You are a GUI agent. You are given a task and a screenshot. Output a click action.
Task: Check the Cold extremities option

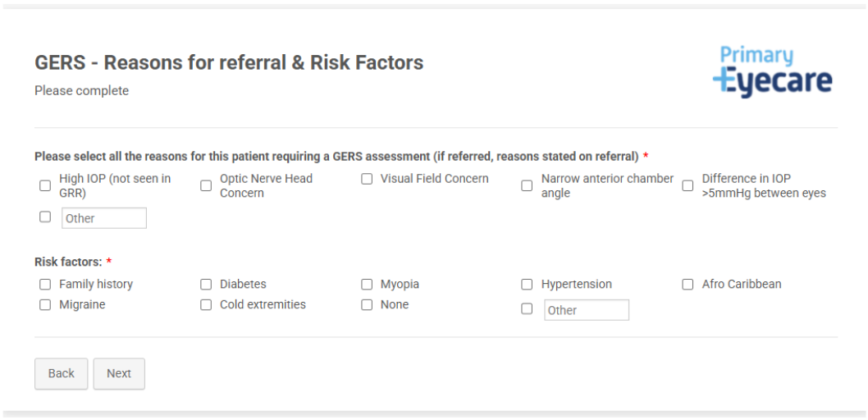(206, 305)
